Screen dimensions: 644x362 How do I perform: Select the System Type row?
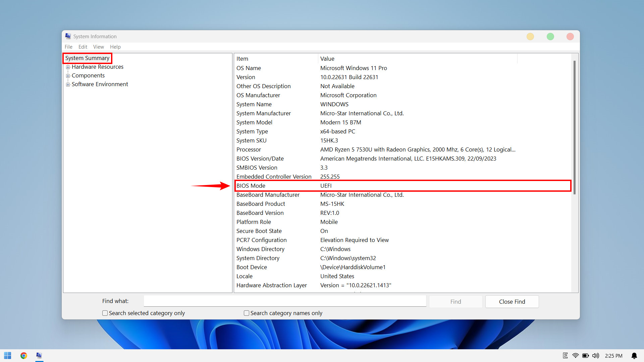coord(402,131)
